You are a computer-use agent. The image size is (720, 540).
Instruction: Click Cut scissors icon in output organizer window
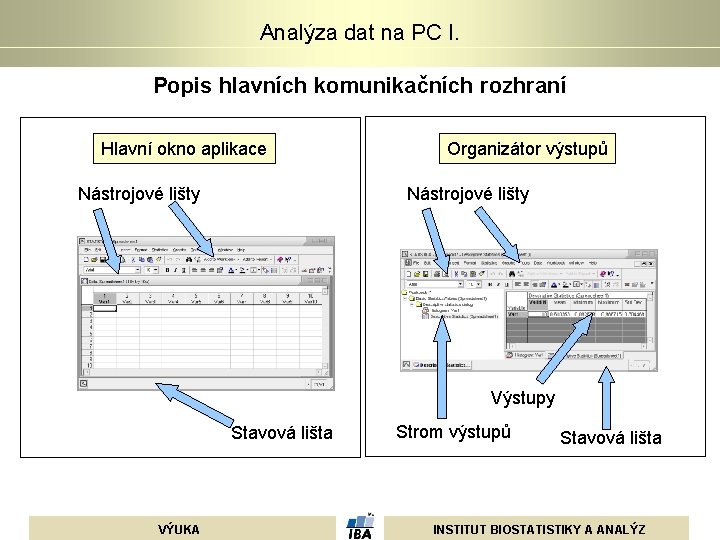click(456, 274)
